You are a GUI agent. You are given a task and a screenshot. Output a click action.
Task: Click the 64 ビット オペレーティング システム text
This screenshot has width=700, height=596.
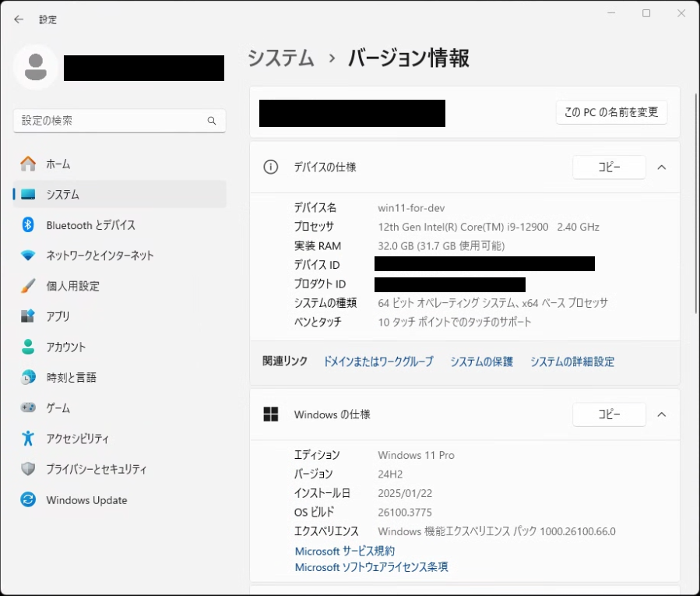pos(493,303)
